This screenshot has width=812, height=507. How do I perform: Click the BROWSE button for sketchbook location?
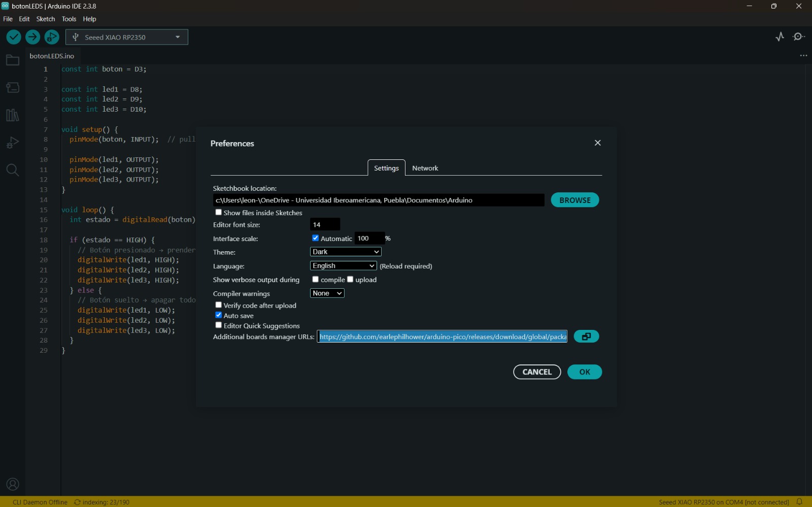coord(575,200)
